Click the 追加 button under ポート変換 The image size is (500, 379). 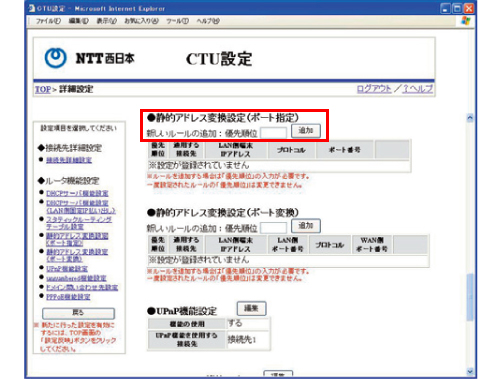(306, 226)
